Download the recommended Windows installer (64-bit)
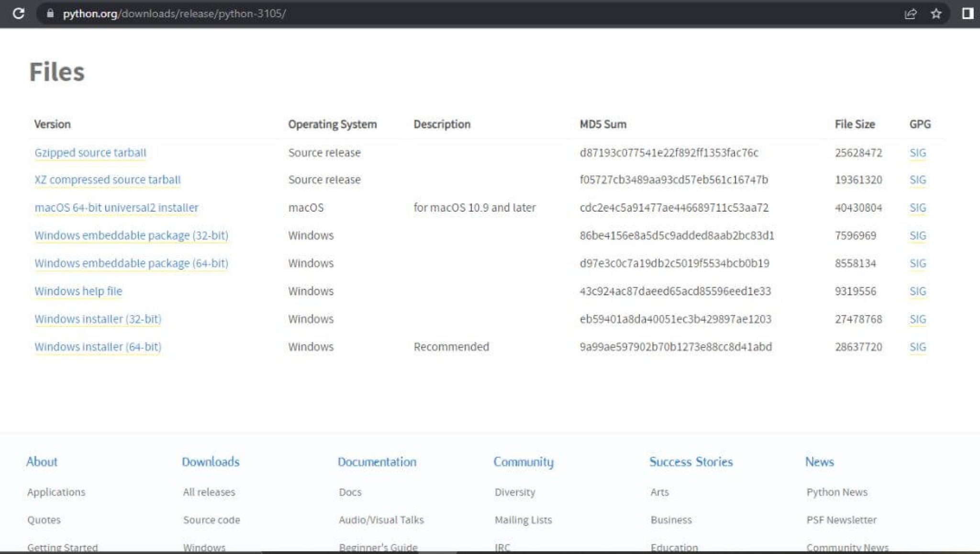The image size is (980, 554). click(98, 347)
